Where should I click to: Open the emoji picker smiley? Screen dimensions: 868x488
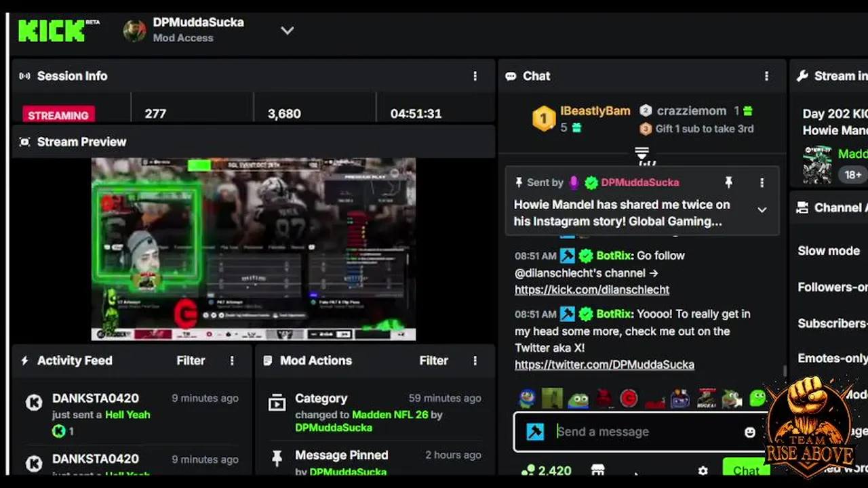(749, 432)
